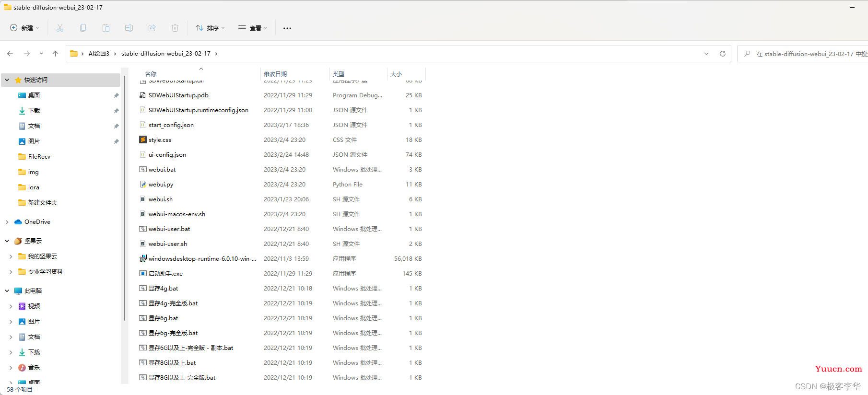Click the sidebar vertical scrollbar
This screenshot has height=395, width=868.
125,197
